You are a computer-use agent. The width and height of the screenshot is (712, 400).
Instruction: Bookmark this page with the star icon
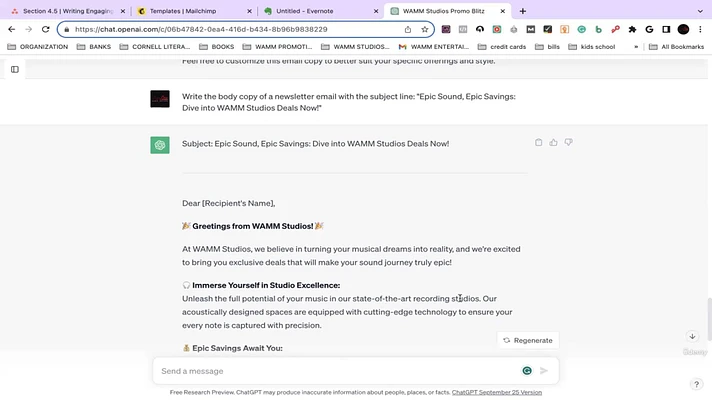[425, 30]
